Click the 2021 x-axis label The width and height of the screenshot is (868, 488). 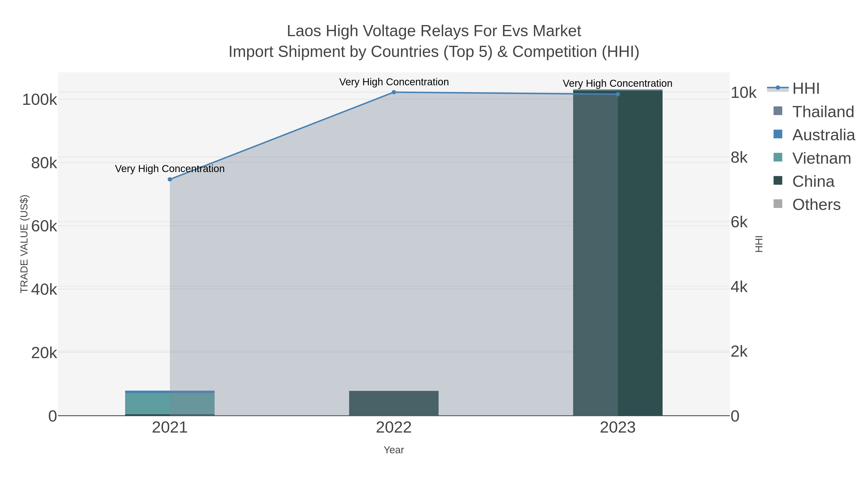point(170,428)
